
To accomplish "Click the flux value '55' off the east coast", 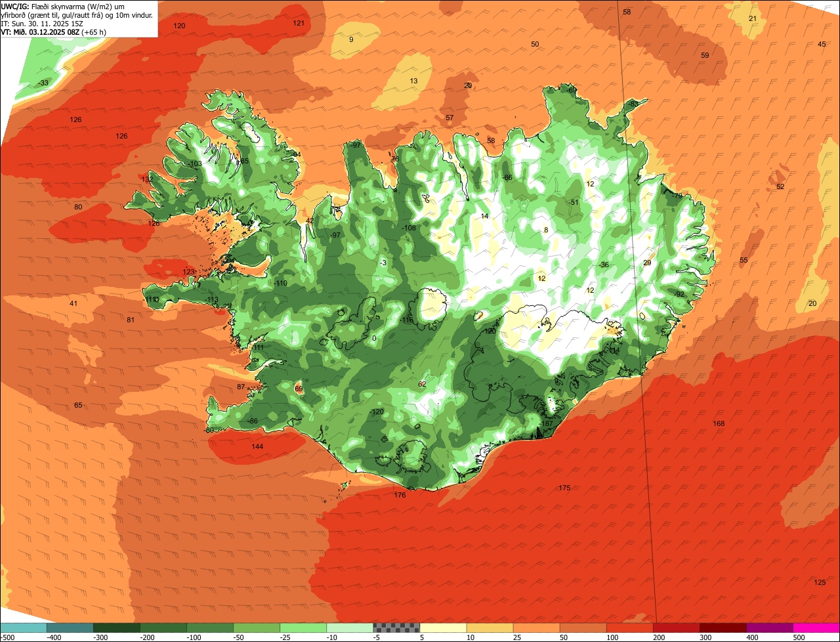I will pos(744,260).
